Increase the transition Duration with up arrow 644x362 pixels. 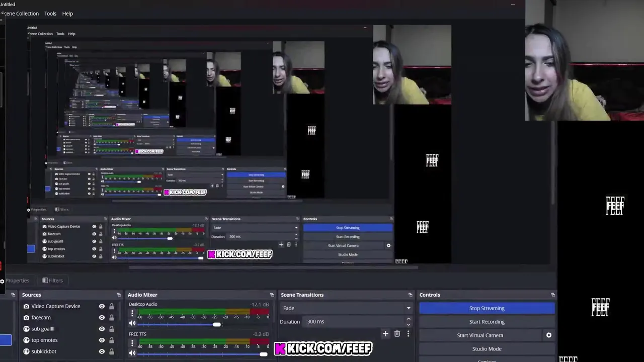pyautogui.click(x=408, y=319)
